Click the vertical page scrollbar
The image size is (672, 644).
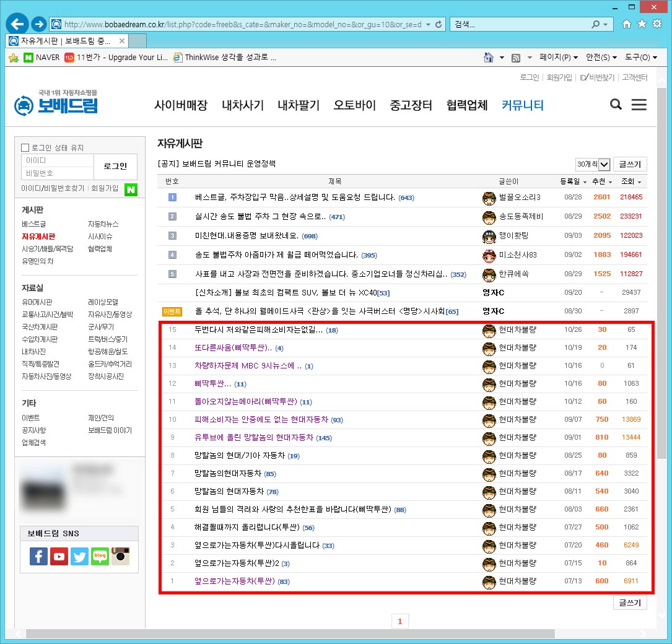pos(662,310)
